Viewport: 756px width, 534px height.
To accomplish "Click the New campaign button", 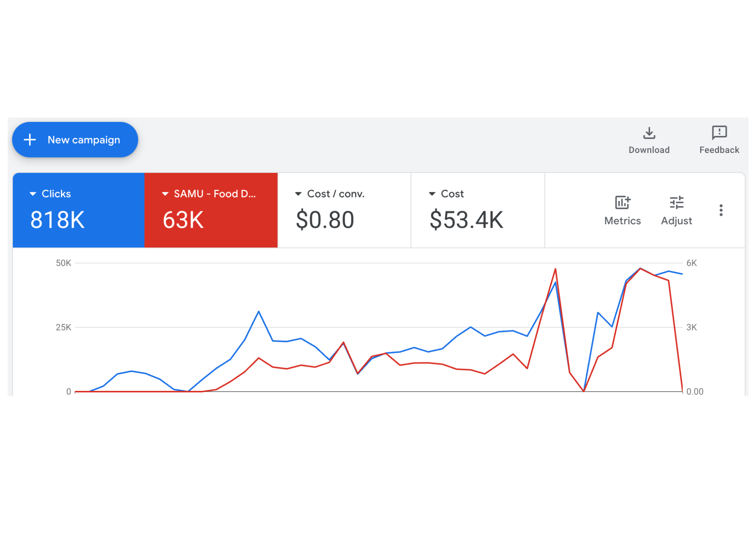I will (75, 140).
